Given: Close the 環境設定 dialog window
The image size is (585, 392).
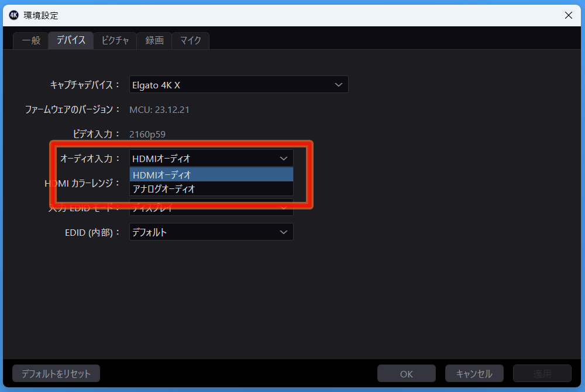Looking at the screenshot, I should pyautogui.click(x=568, y=15).
